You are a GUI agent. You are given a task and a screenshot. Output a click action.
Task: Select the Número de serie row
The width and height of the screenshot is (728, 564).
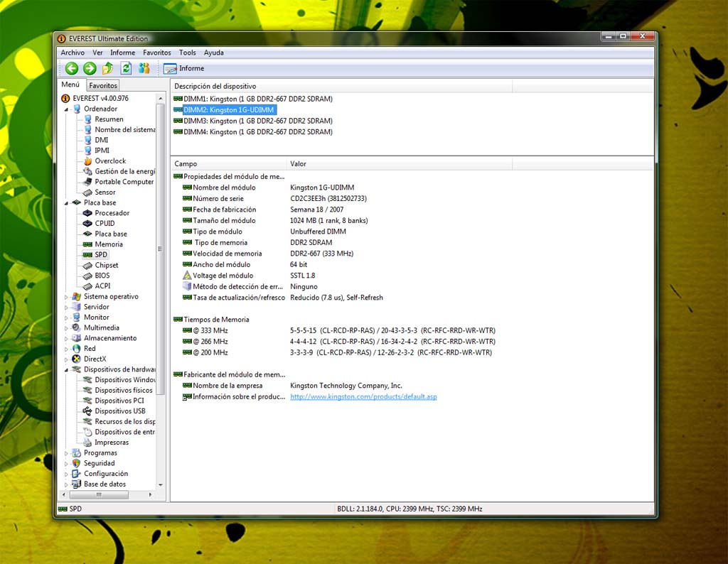pos(274,198)
